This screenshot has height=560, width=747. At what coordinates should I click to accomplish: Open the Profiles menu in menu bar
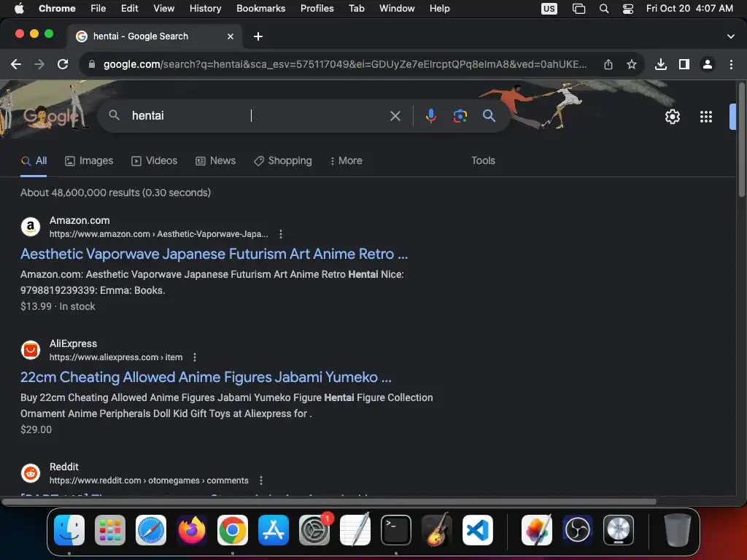point(317,9)
